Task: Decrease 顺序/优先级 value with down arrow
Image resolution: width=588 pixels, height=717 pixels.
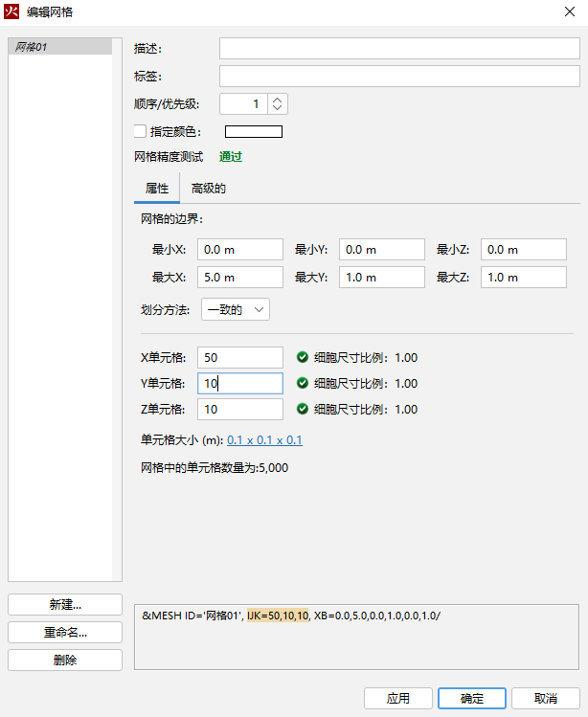Action: coord(277,108)
